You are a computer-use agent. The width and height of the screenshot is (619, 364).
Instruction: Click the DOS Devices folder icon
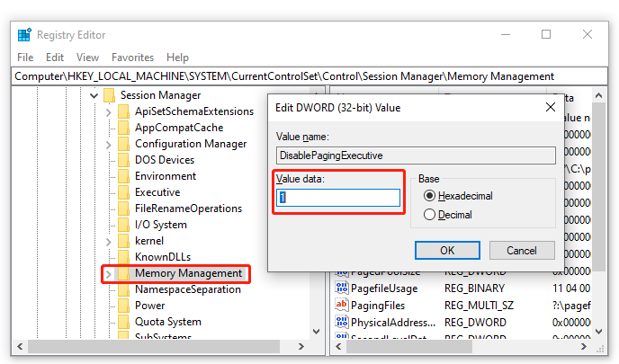(123, 160)
